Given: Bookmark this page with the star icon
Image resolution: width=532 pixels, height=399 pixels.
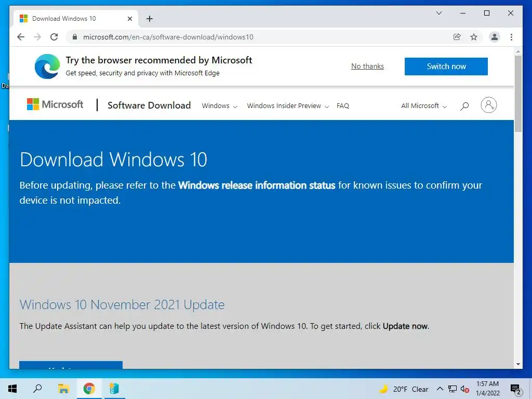Looking at the screenshot, I should click(x=474, y=37).
